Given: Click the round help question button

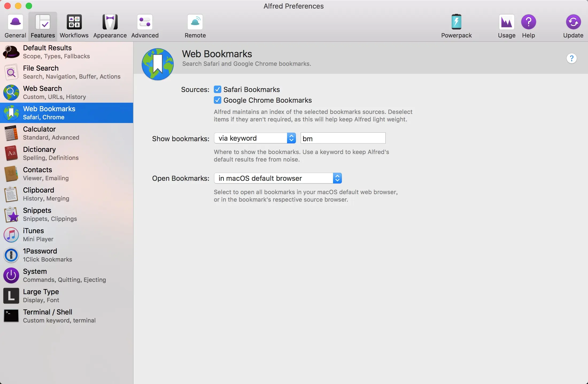Looking at the screenshot, I should point(571,58).
